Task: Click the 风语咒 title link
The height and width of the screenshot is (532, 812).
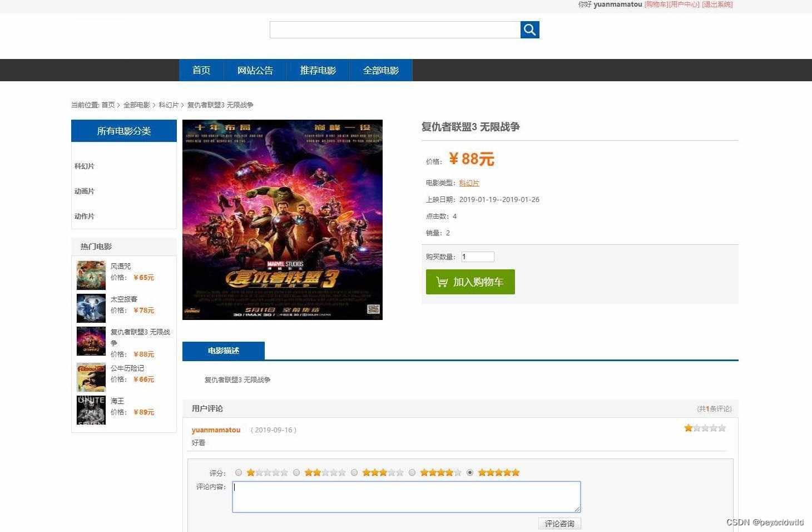Action: click(121, 266)
